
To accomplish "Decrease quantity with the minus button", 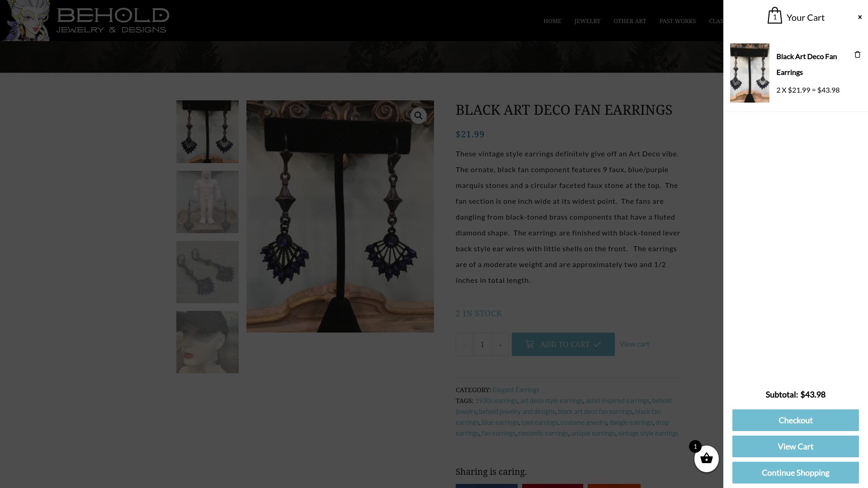I will click(464, 344).
